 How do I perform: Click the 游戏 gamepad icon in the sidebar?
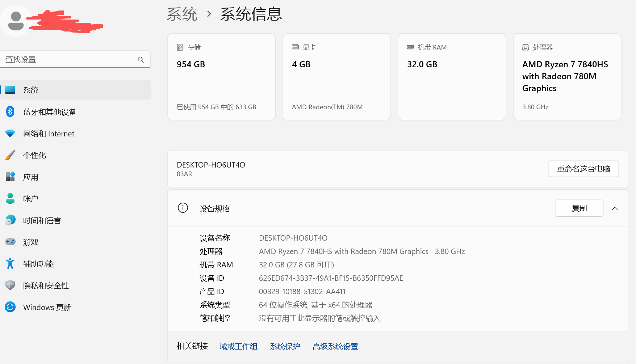coord(10,242)
